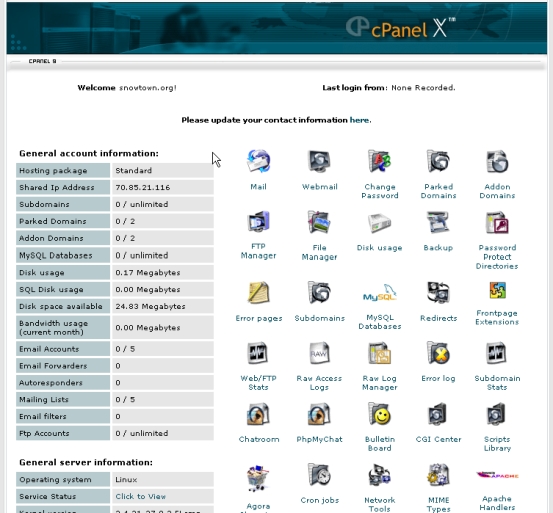Open the Agora shopping cart icon
The height and width of the screenshot is (513, 553).
[x=258, y=478]
